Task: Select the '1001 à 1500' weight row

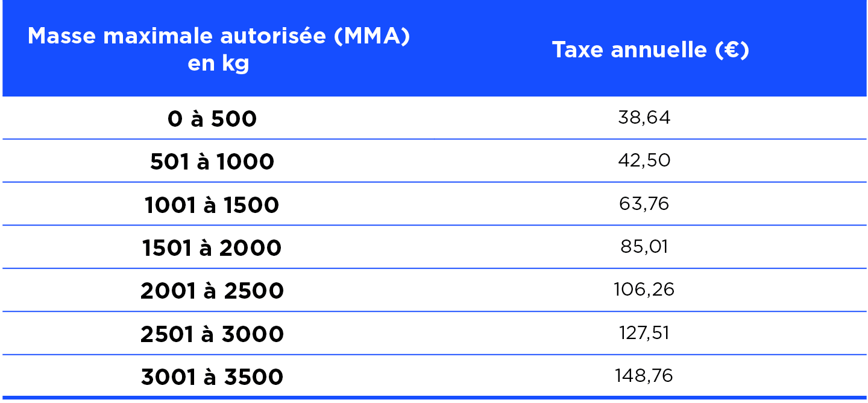Action: [212, 205]
